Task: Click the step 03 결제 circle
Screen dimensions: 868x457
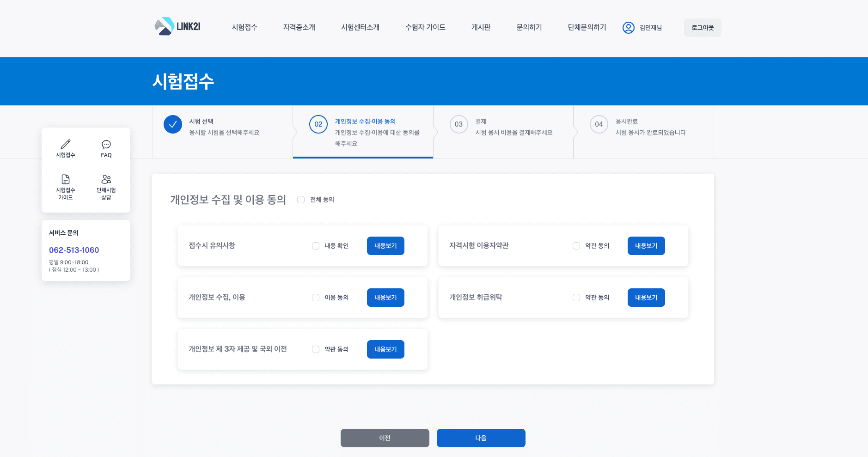Action: point(458,124)
